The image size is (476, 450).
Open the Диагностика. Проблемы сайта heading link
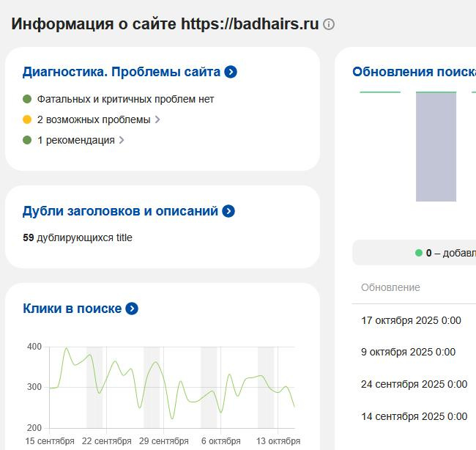(x=122, y=72)
